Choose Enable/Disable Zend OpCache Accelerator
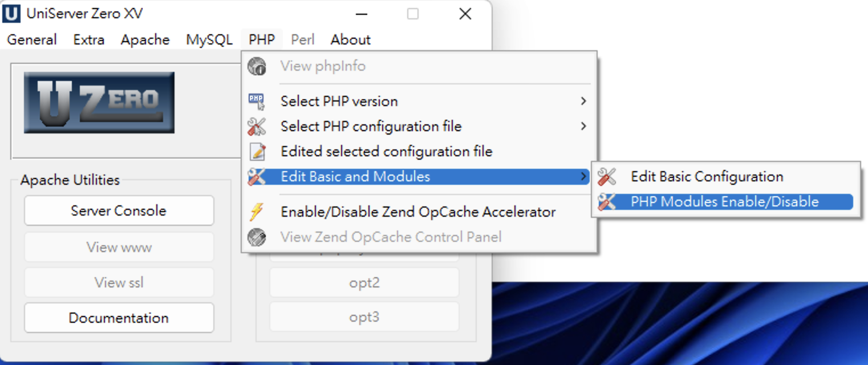This screenshot has width=868, height=365. [x=418, y=212]
